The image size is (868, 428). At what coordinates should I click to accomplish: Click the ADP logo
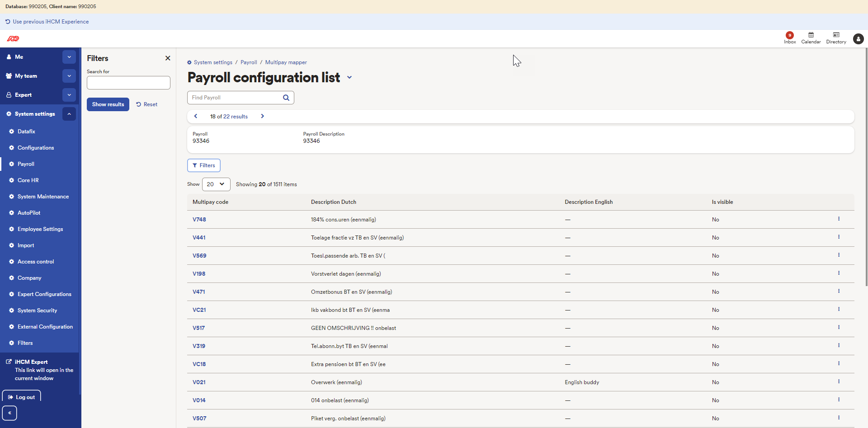(13, 39)
